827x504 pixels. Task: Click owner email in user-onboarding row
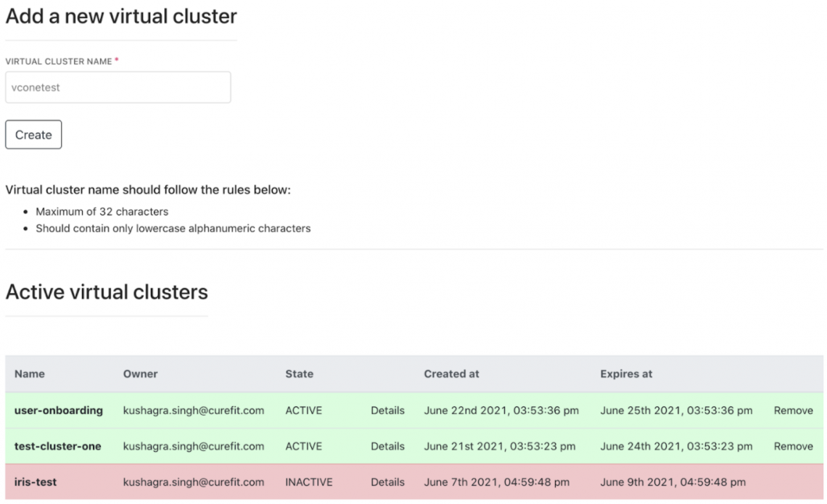194,410
